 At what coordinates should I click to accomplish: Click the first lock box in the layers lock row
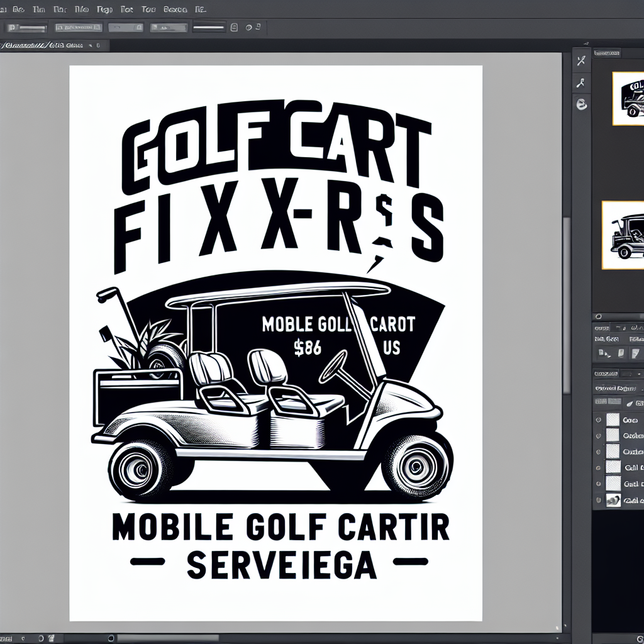pos(601,401)
